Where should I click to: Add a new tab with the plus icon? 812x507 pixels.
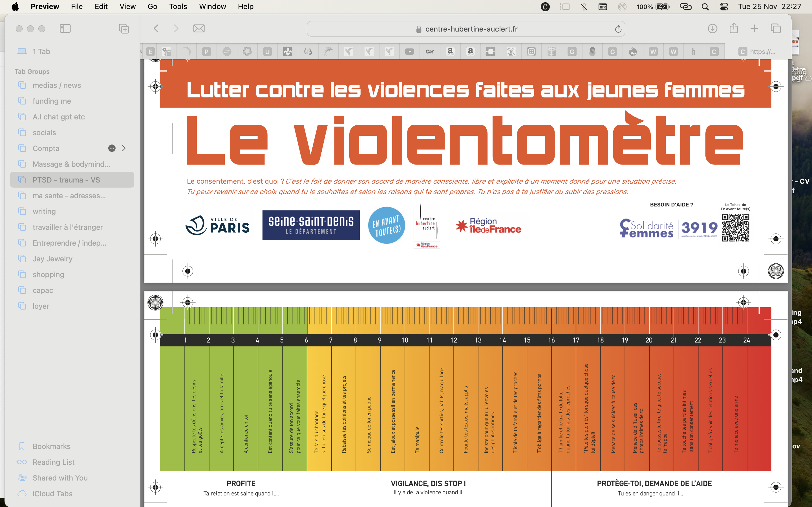click(x=754, y=28)
